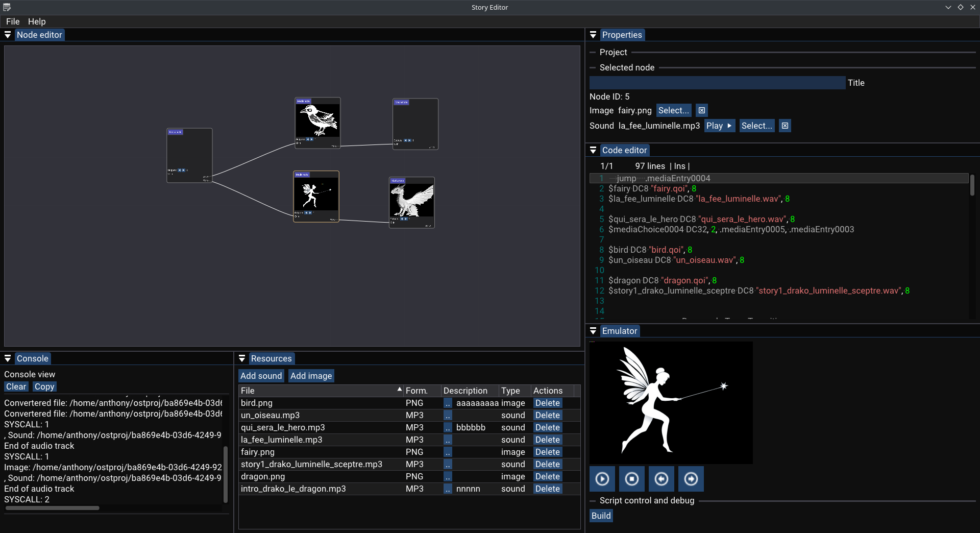Click the emulator next arrow button
This screenshot has width=980, height=533.
[691, 479]
